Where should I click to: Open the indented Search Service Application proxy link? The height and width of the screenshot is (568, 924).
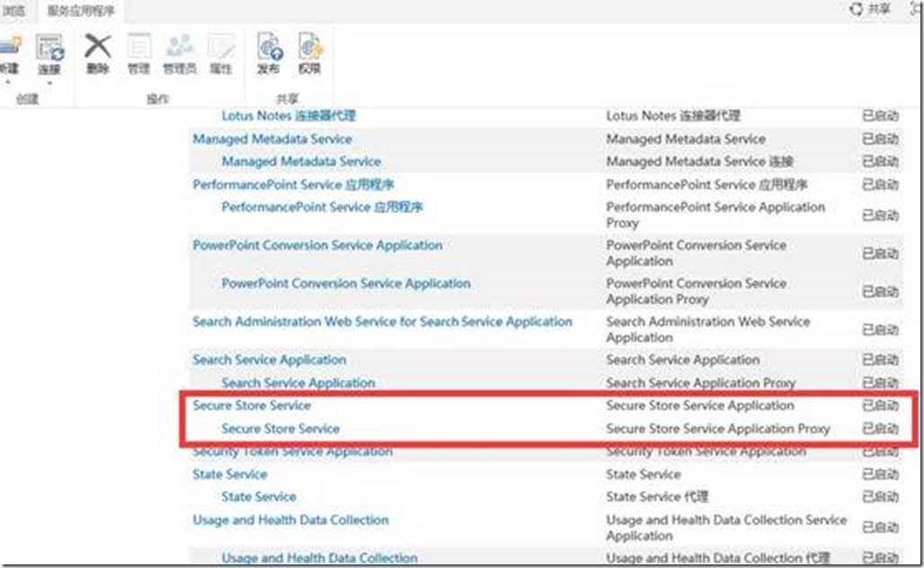[x=298, y=383]
